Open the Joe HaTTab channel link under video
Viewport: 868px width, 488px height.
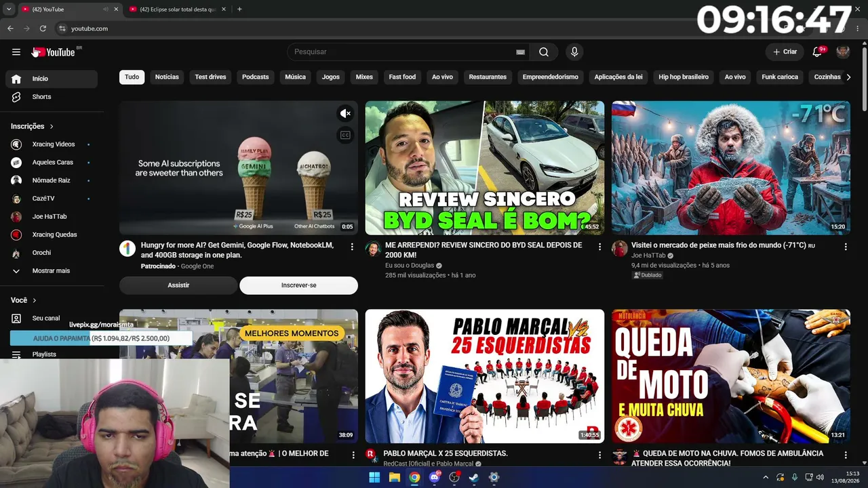[x=648, y=256]
